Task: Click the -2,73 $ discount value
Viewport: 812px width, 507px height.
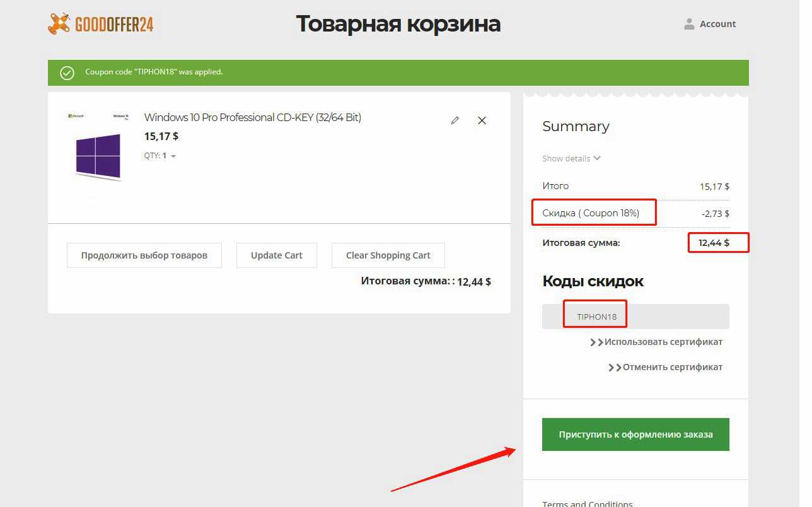Action: pos(716,214)
